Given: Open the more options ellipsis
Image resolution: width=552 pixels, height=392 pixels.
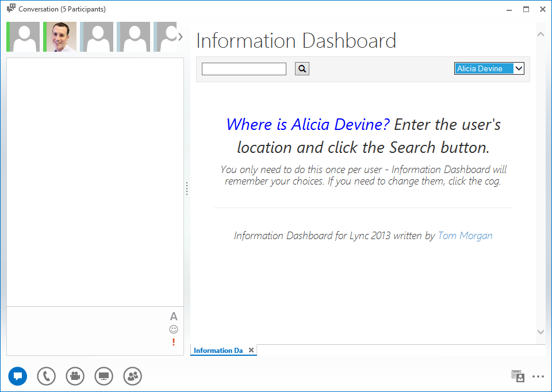Looking at the screenshot, I should pos(538,376).
